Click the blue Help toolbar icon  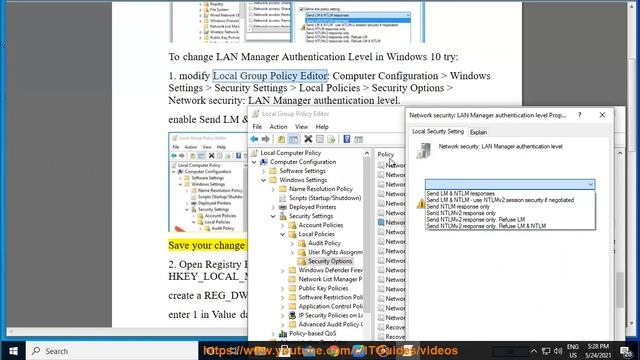(347, 139)
